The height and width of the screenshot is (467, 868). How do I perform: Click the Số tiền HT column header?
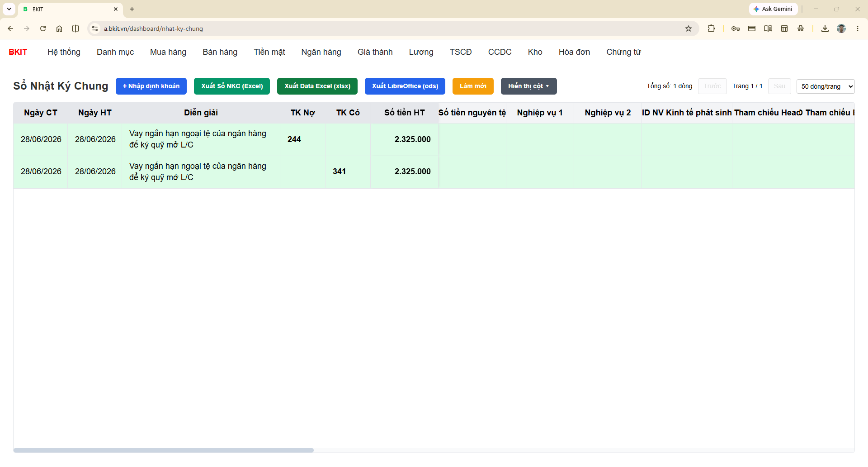(x=405, y=113)
